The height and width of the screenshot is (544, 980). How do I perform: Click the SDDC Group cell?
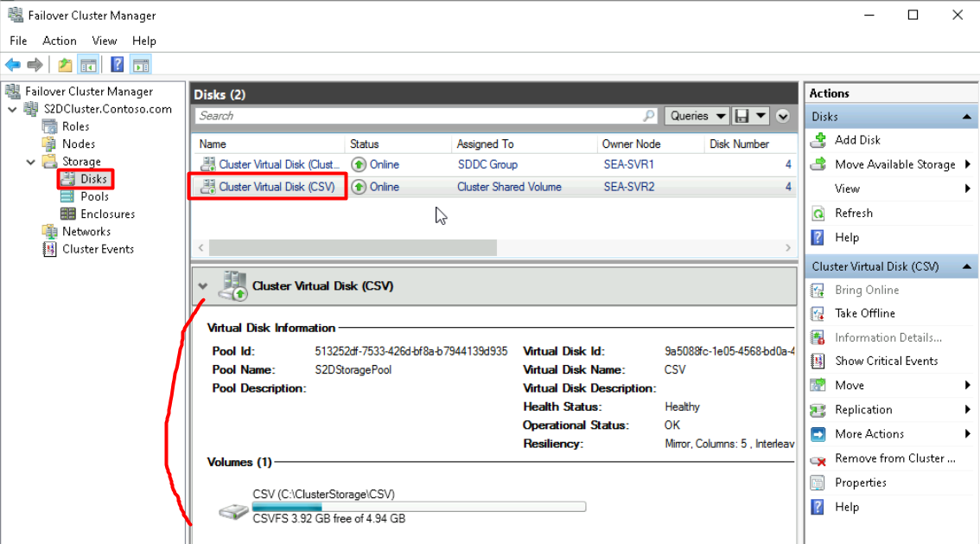point(487,164)
